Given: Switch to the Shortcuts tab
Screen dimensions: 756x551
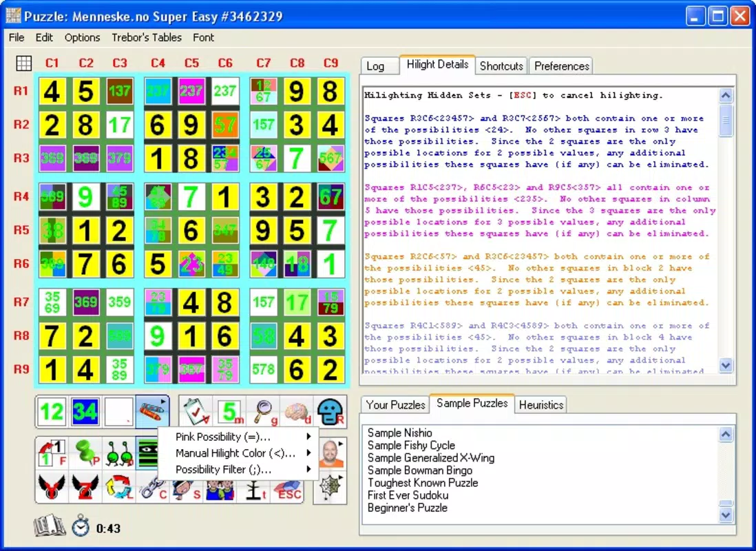Looking at the screenshot, I should (501, 66).
